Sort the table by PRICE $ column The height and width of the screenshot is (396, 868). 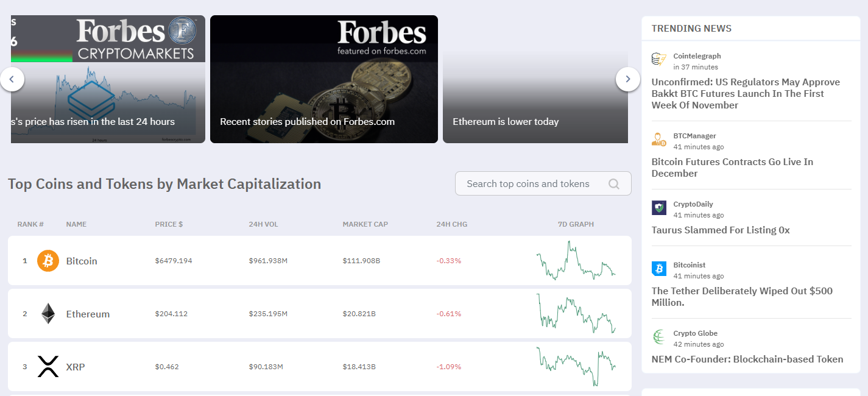point(169,224)
